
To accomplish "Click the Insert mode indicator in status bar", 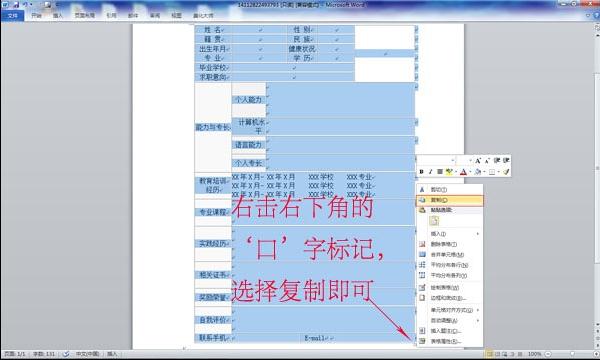I will tap(112, 354).
